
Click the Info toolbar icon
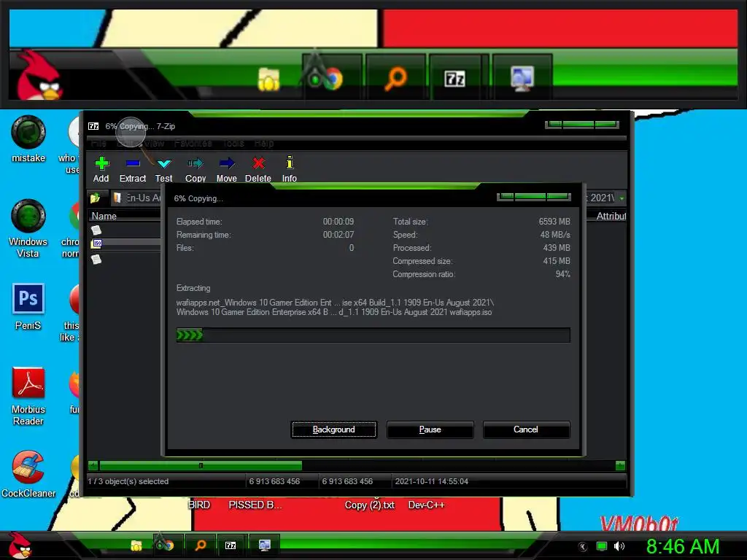coord(289,169)
